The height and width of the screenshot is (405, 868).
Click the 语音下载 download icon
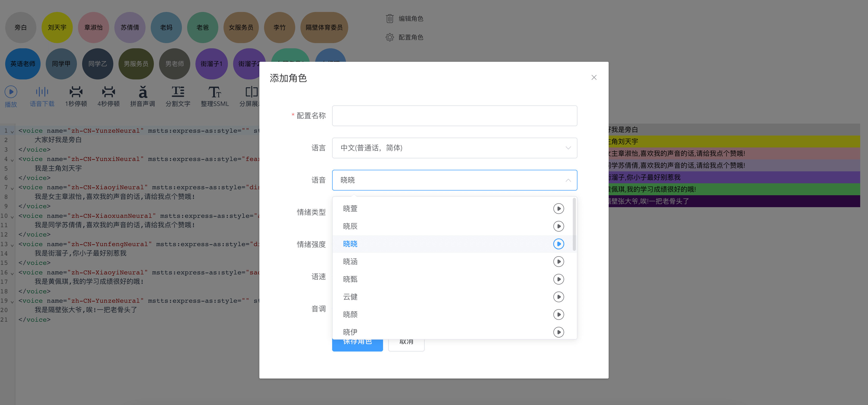pyautogui.click(x=42, y=91)
